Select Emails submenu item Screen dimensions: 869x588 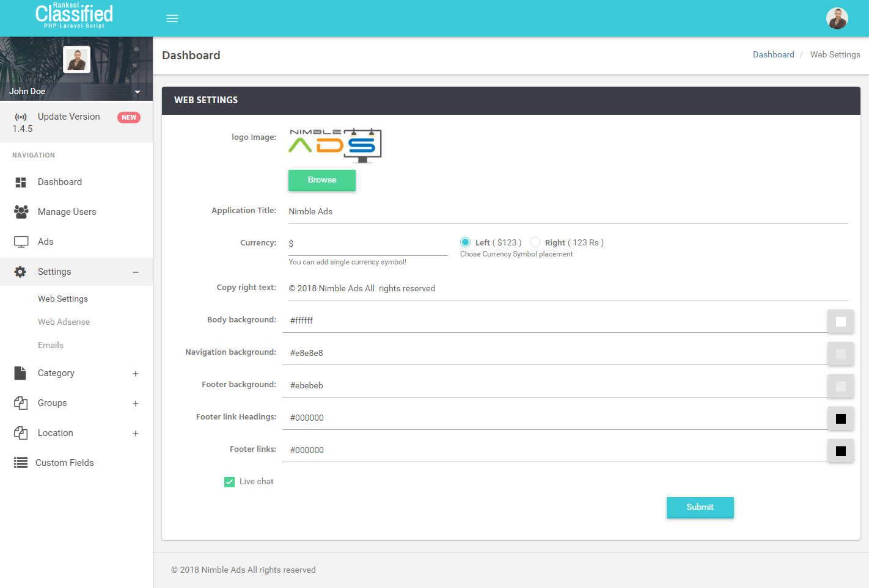click(51, 345)
